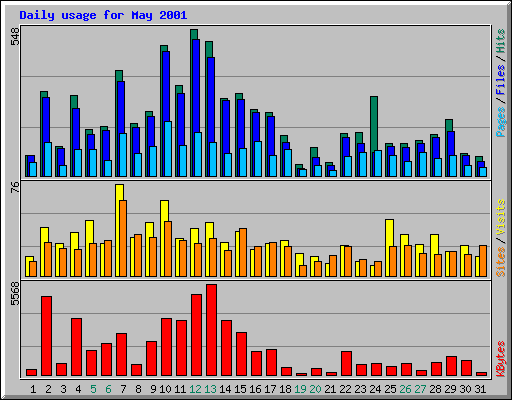Click the red KBytes bar for day 4
This screenshot has width=512, height=400.
(76, 347)
